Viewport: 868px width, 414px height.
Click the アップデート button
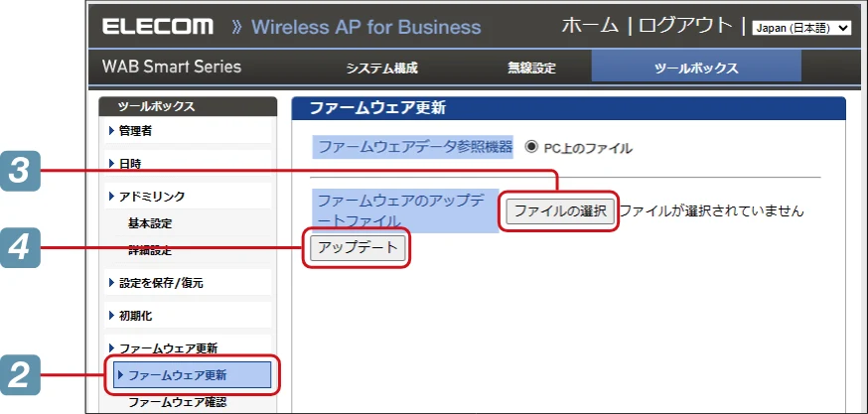[x=359, y=248]
